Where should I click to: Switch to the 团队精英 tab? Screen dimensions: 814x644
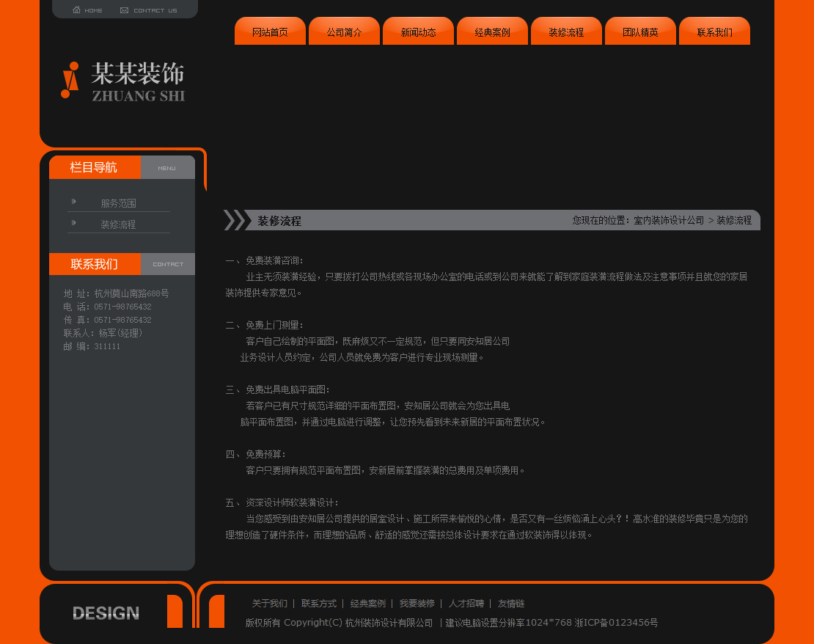pyautogui.click(x=639, y=31)
